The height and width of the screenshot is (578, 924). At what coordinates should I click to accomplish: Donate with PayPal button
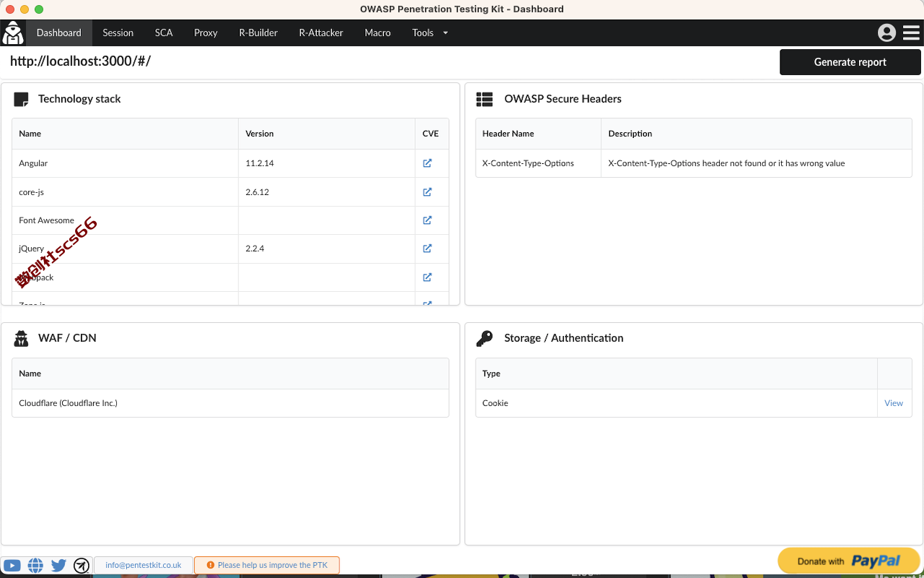pos(849,561)
